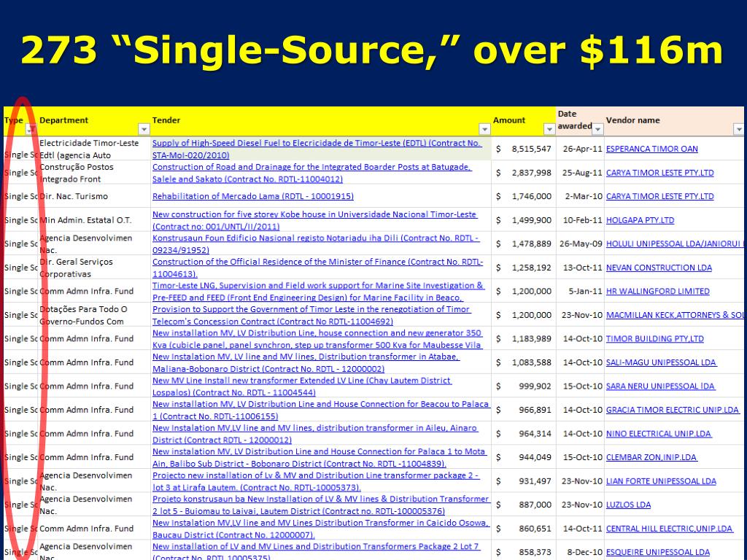Open the Timor-Leste LNG Supervision tender link
Image resolution: width=747 pixels, height=560 pixels.
tap(318, 292)
